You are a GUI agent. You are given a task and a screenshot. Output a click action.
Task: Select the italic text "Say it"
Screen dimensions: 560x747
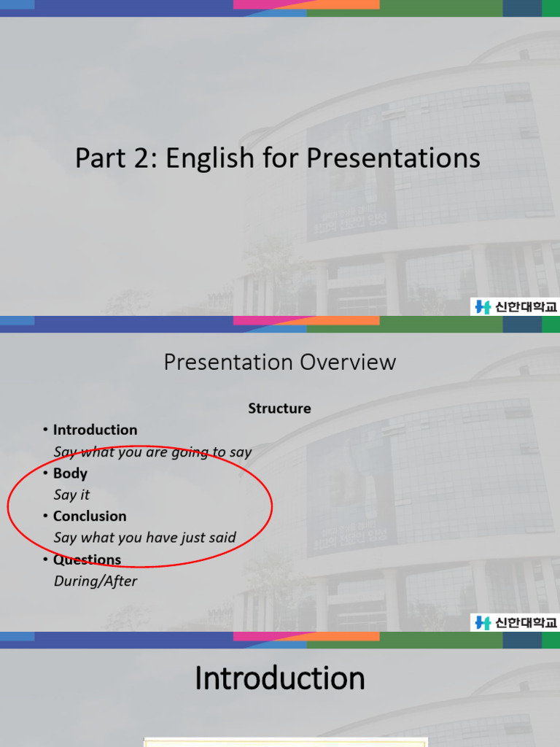[71, 495]
